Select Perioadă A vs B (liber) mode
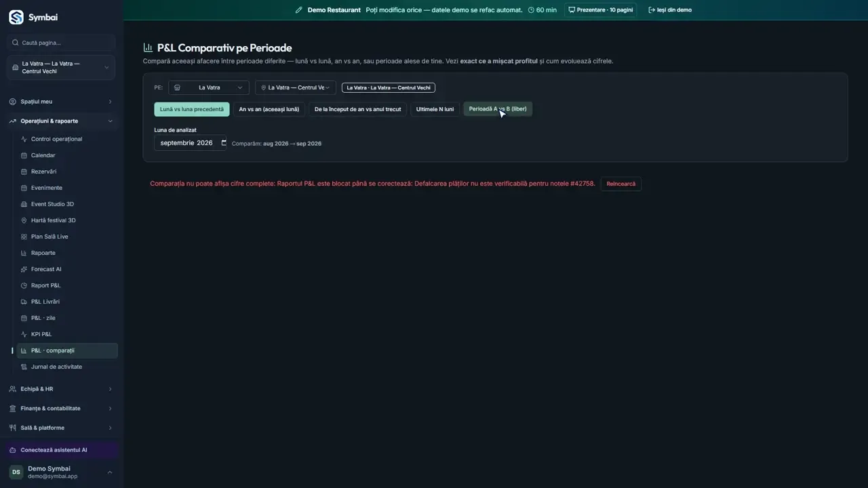This screenshot has width=868, height=488. [x=498, y=109]
